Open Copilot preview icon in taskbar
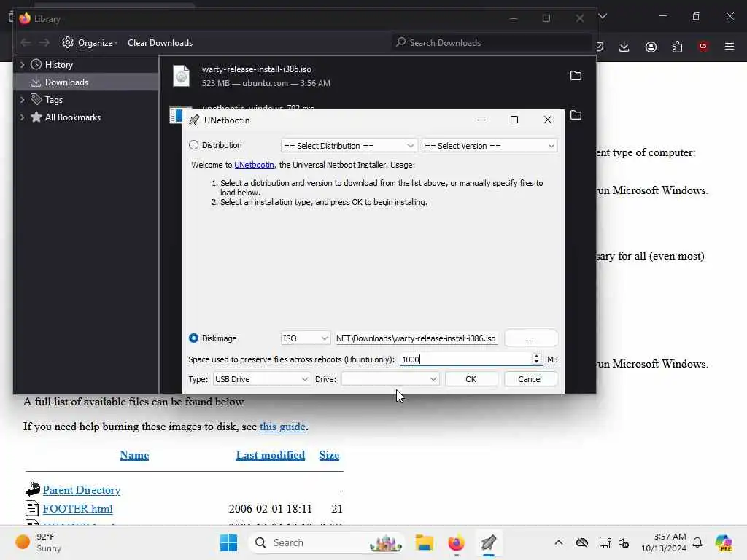The image size is (747, 560). (x=724, y=542)
